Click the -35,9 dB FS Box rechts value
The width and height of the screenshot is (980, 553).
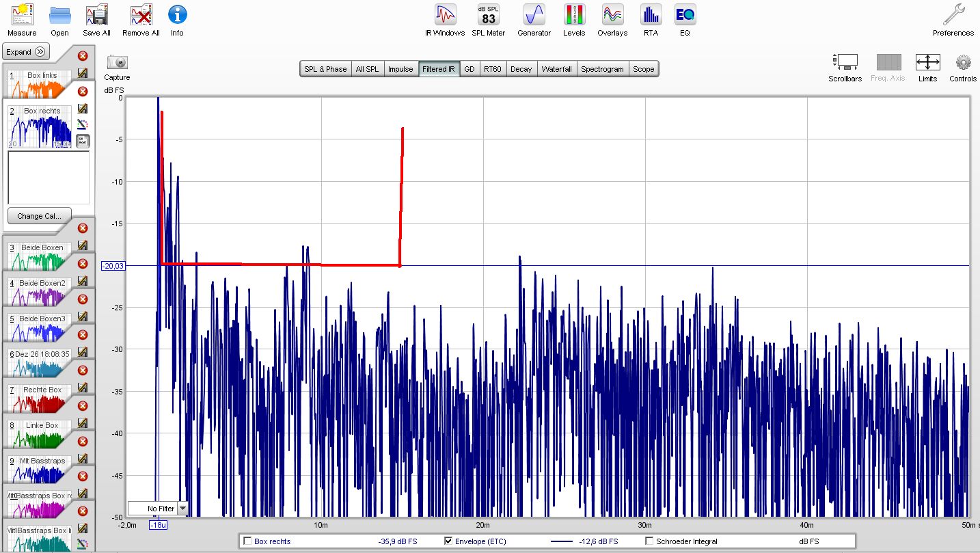[398, 541]
